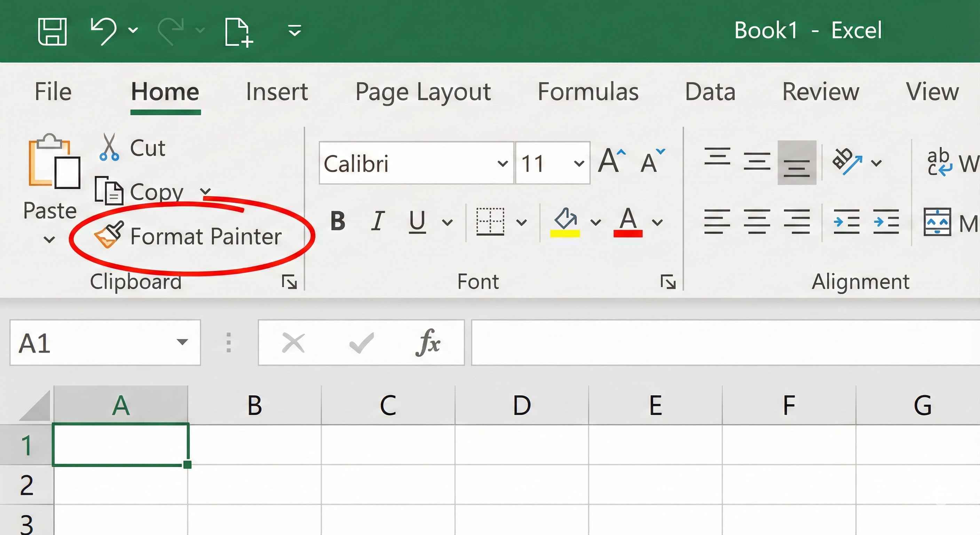Screen dimensions: 980x535
Task: Open the font size dropdown
Action: pyautogui.click(x=578, y=163)
